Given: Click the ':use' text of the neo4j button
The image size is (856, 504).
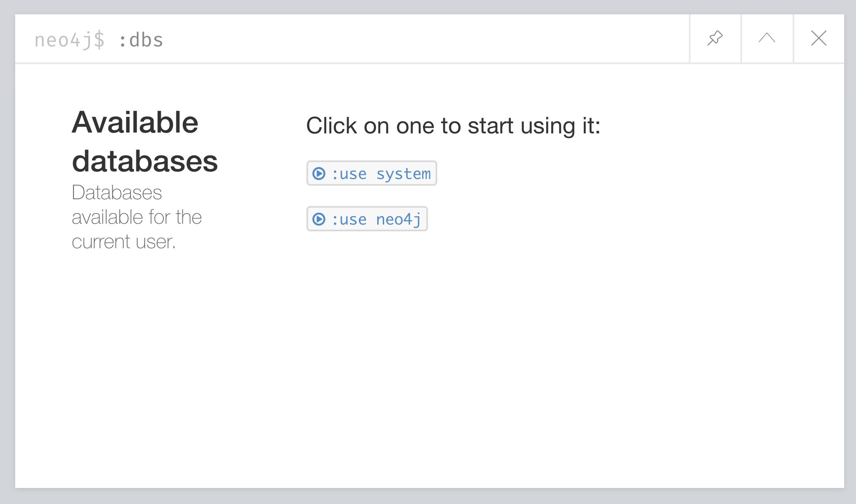Looking at the screenshot, I should point(349,219).
